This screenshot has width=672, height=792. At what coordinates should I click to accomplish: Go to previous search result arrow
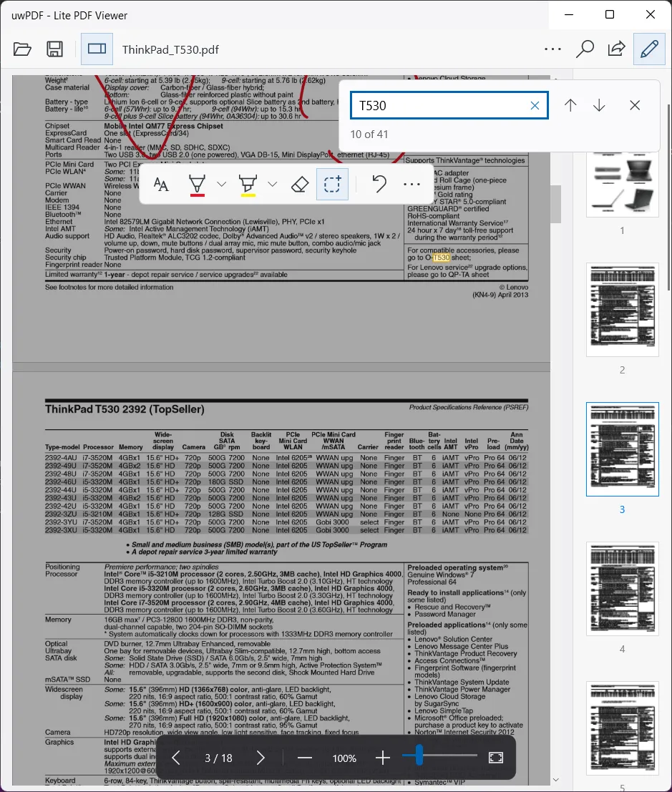(x=570, y=105)
